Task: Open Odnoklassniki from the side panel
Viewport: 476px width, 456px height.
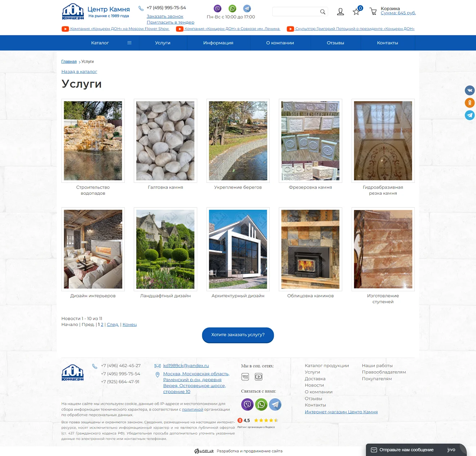Action: click(470, 103)
